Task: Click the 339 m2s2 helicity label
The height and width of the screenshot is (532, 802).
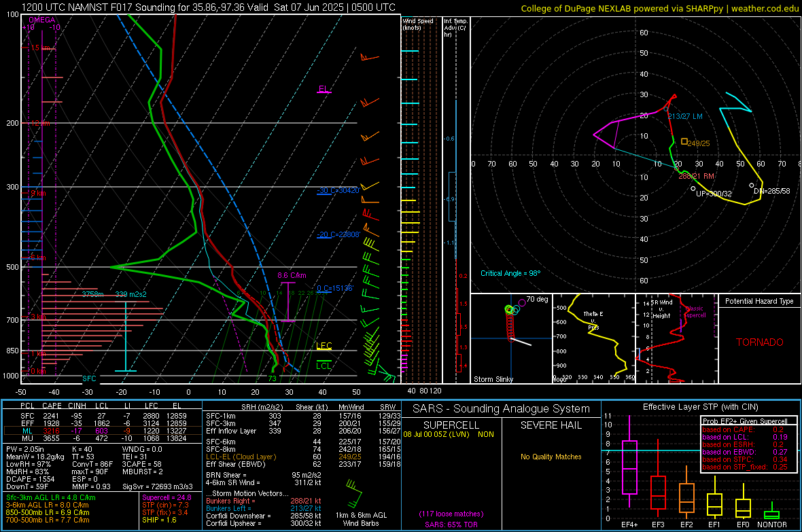Action: 130,294
